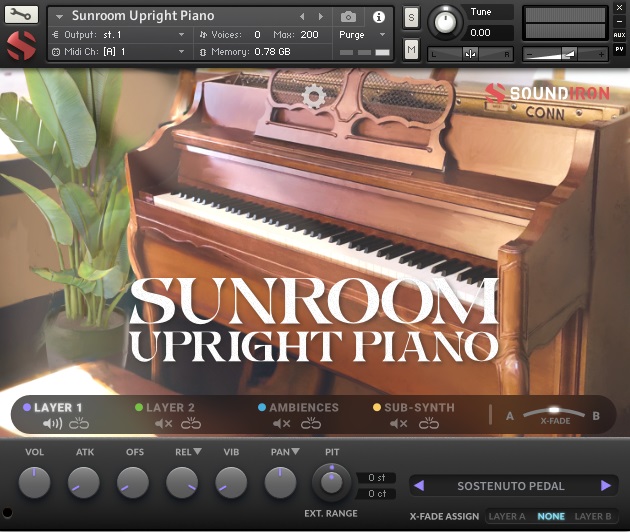The image size is (630, 532).
Task: Go to next instrument arrow
Action: 321,16
